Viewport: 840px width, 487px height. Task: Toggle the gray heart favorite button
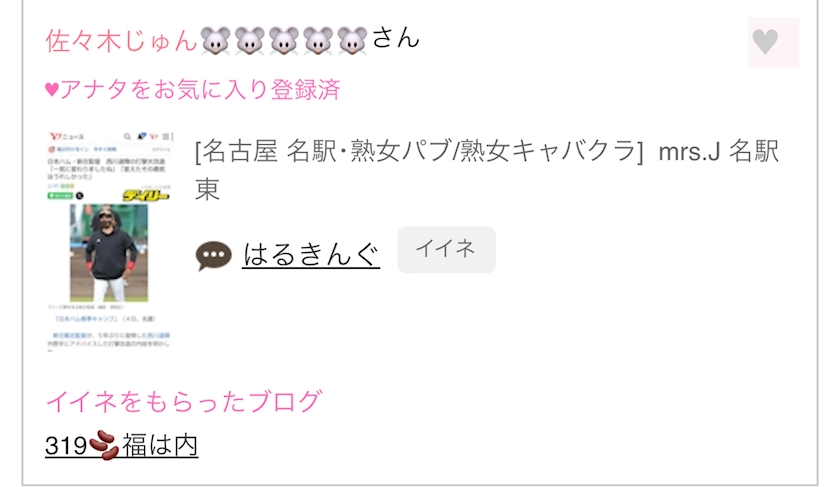[773, 42]
